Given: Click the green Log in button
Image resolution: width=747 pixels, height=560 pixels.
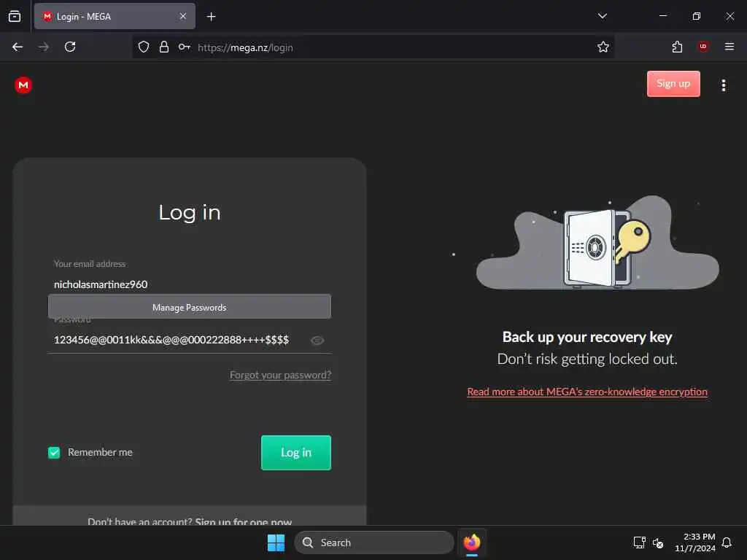Looking at the screenshot, I should click(296, 452).
